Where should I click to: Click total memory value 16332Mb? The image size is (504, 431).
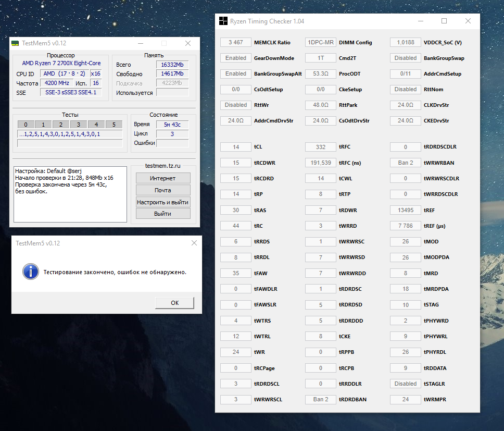172,65
